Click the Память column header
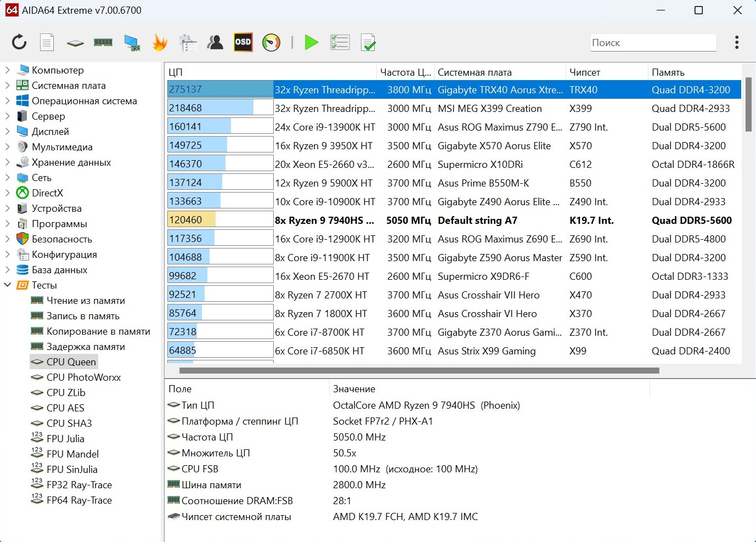Screen dimensions: 756x542 coord(668,72)
